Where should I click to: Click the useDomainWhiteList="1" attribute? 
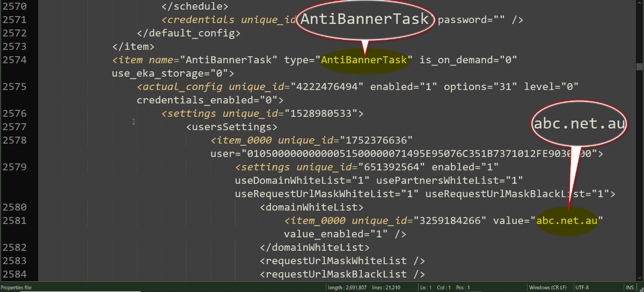click(302, 181)
